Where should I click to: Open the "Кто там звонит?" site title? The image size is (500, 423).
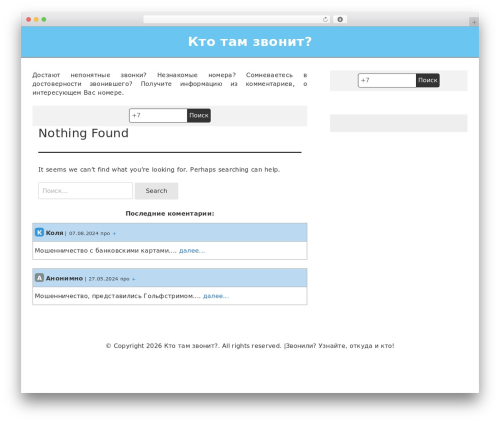pyautogui.click(x=250, y=42)
